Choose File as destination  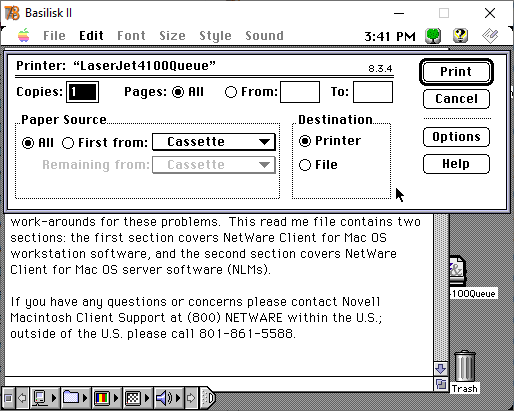coord(305,165)
